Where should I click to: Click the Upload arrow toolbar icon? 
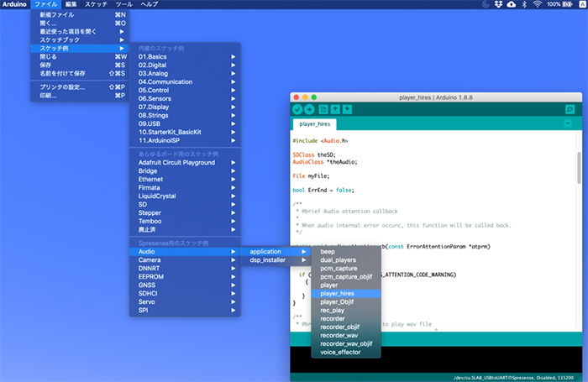[309, 109]
